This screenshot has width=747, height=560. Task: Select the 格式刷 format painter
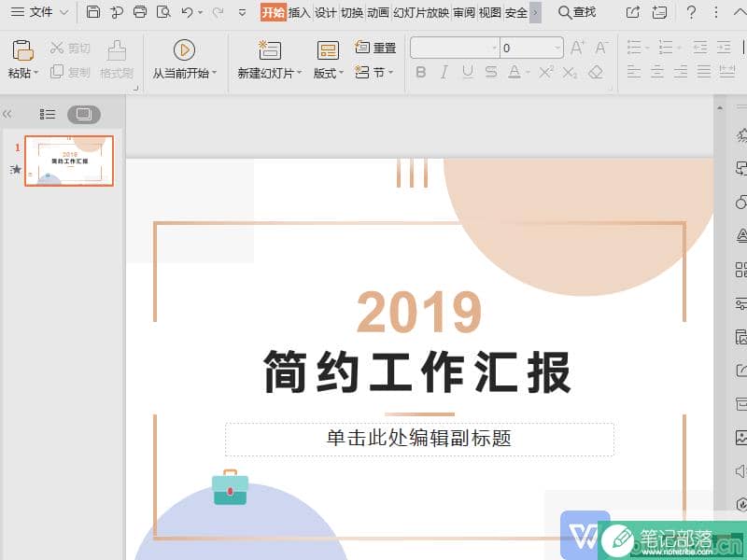tap(117, 60)
